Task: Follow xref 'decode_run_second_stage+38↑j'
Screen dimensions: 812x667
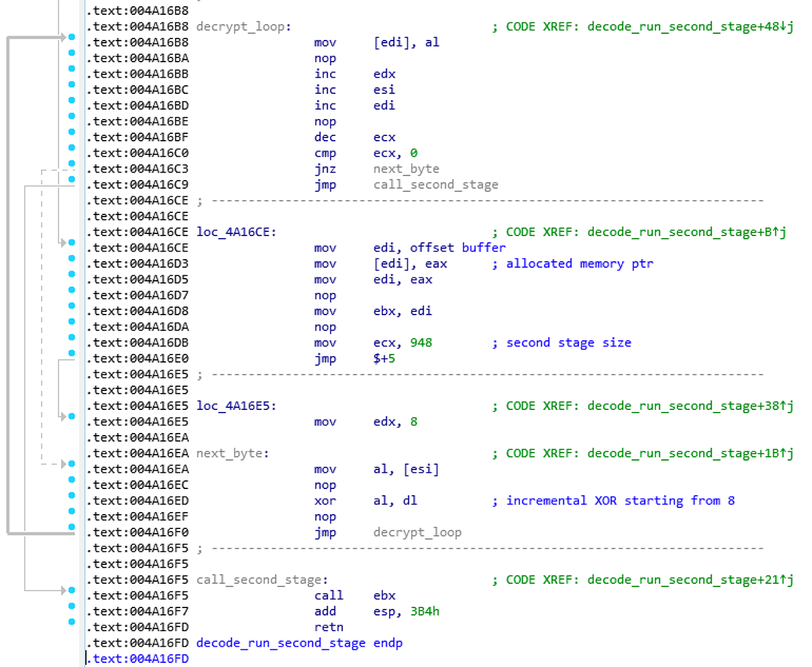Action: point(690,406)
